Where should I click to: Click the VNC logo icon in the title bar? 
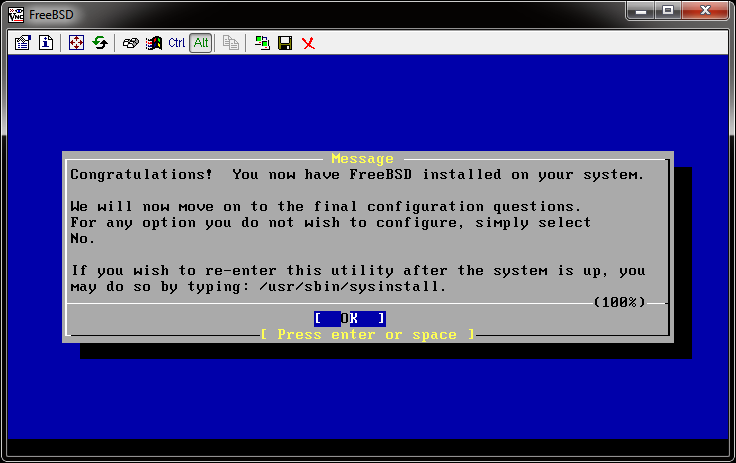coord(16,15)
